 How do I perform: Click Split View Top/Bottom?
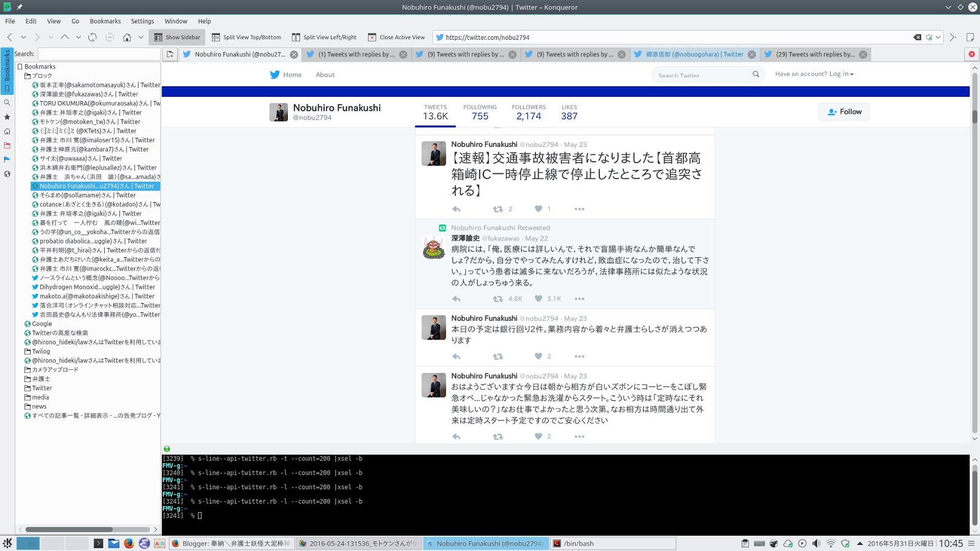pos(246,37)
